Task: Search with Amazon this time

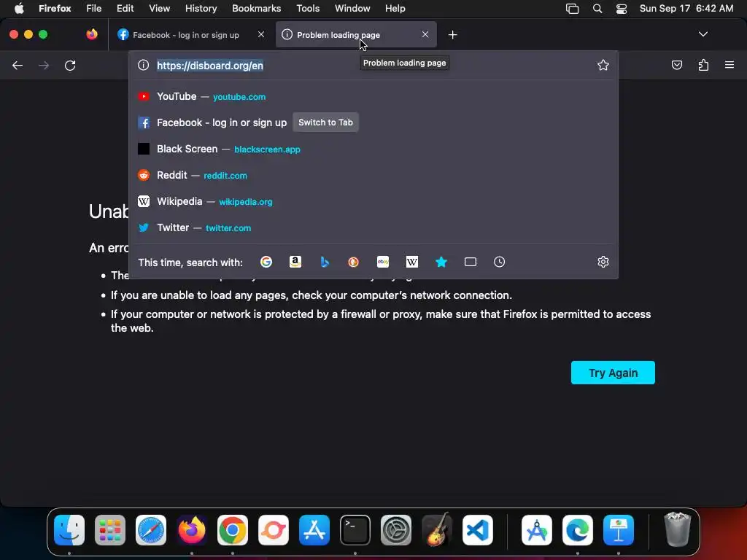Action: pos(295,262)
